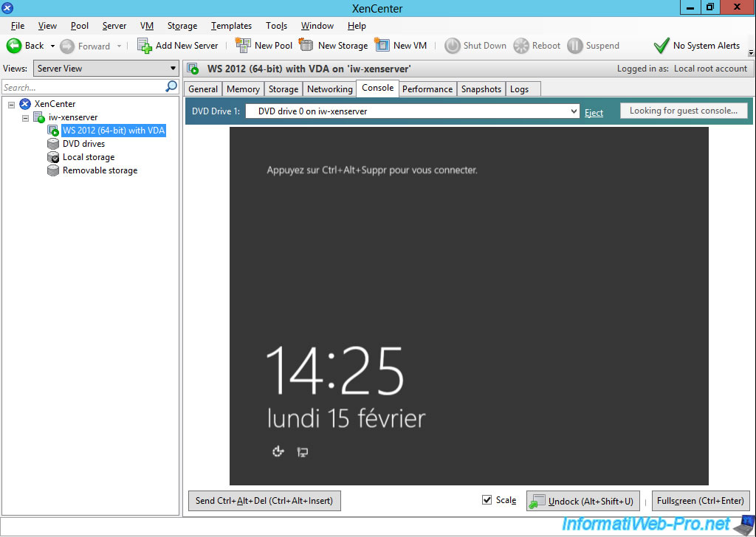Click the ease of access icon on lock screen

278,451
